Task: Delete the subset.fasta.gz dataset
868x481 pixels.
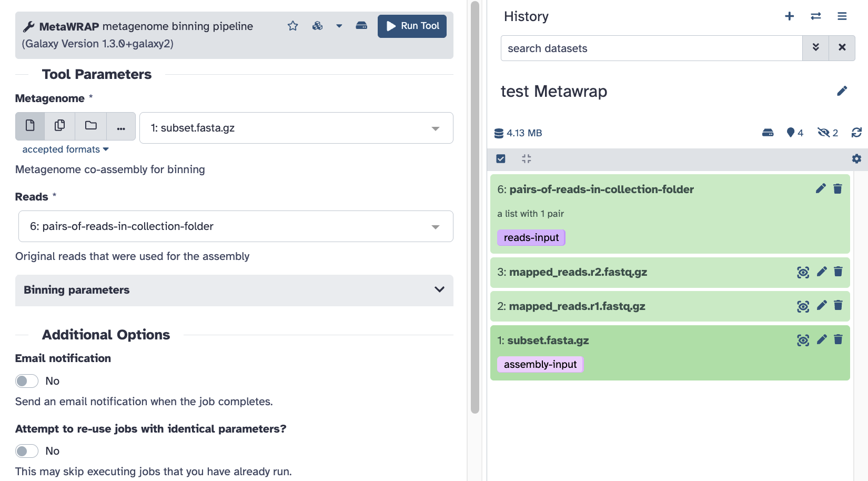Action: (838, 339)
